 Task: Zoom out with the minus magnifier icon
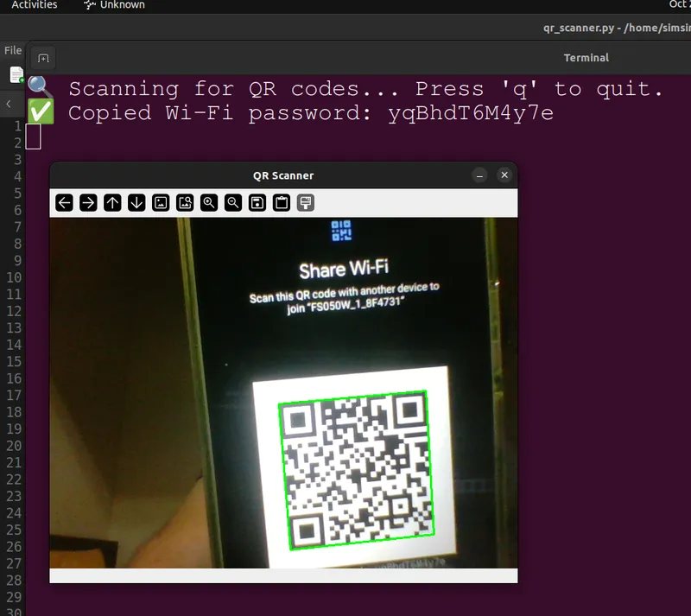point(233,203)
